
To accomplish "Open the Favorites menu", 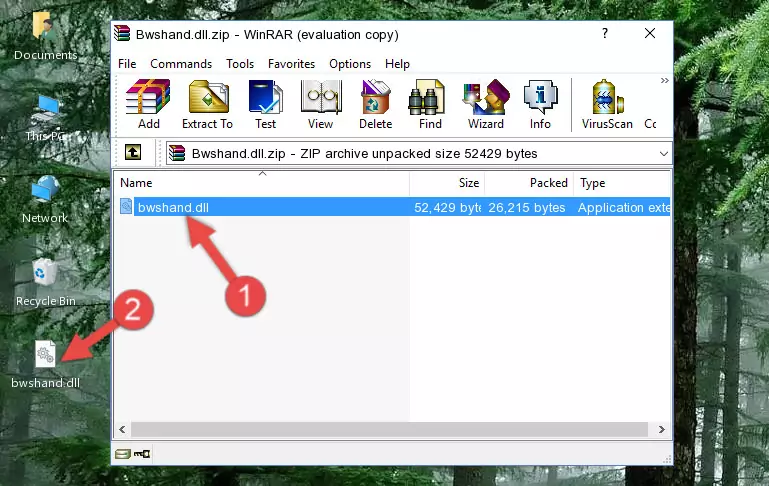I will 291,64.
